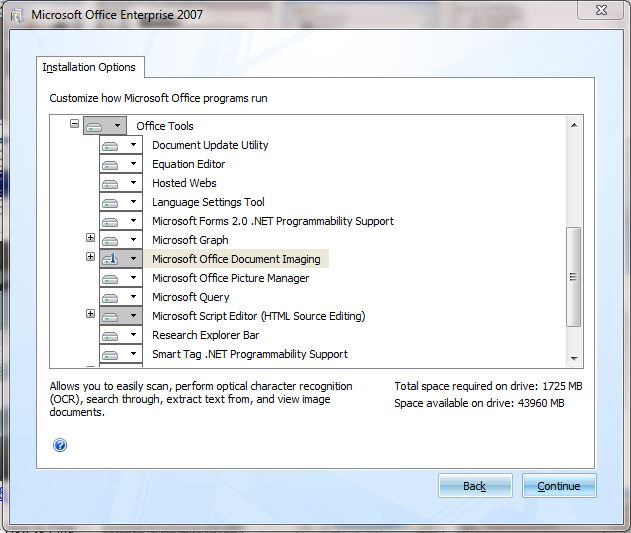Click the Equation Editor drive icon
Viewport: 631px width, 533px height.
110,165
